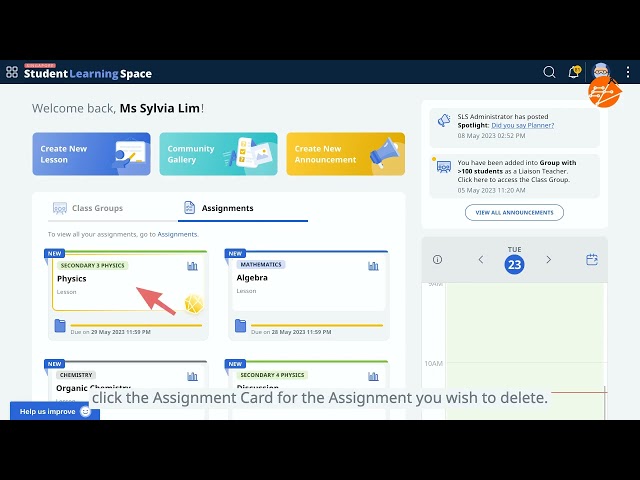The image size is (640, 480).
Task: Click 'Due on 29 May 2023 11:59 PM' text
Action: [111, 332]
